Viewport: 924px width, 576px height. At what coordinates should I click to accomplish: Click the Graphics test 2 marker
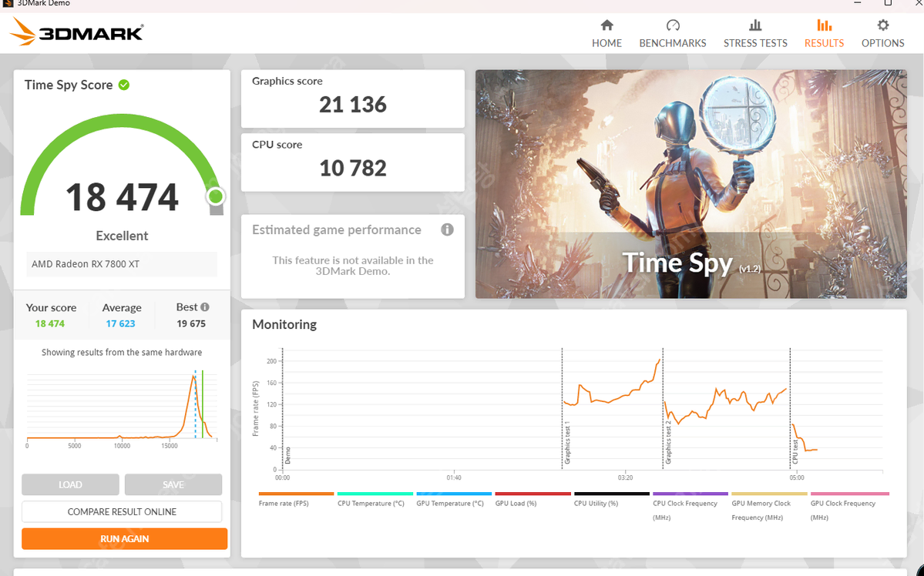[668, 443]
